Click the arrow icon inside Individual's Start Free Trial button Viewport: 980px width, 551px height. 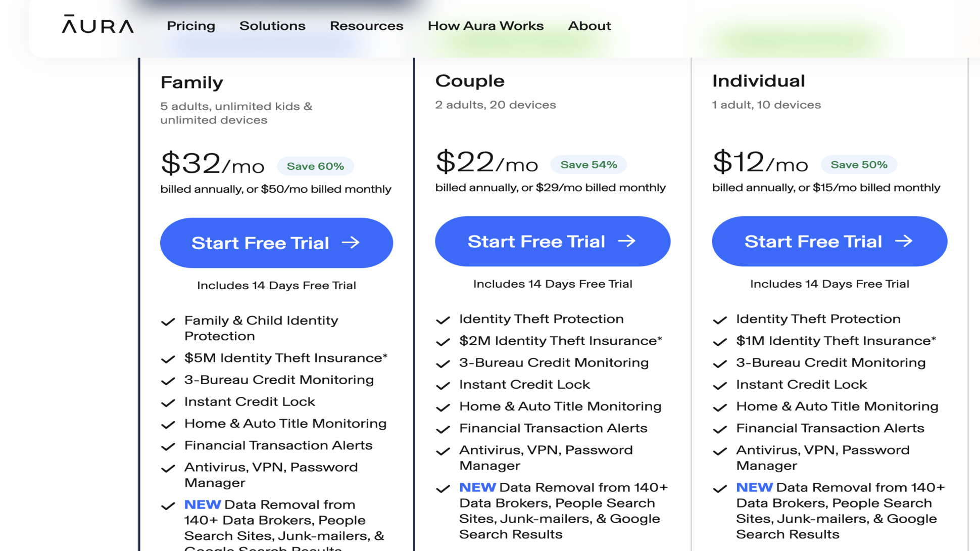coord(906,241)
